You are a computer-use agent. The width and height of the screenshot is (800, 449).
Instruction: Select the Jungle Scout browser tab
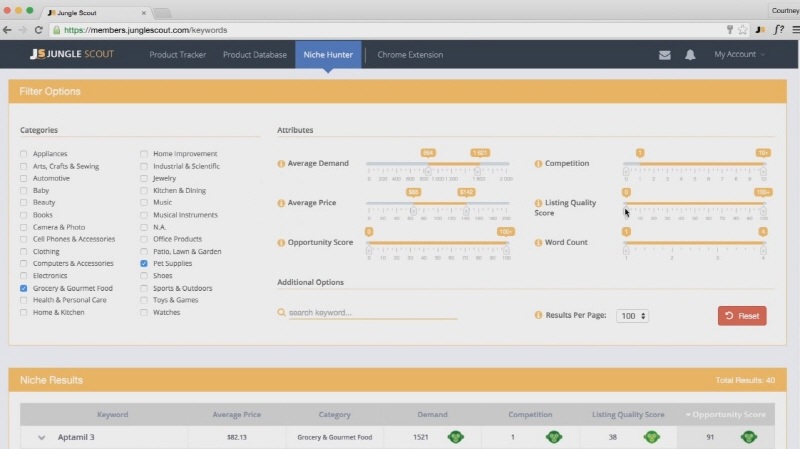pos(97,12)
